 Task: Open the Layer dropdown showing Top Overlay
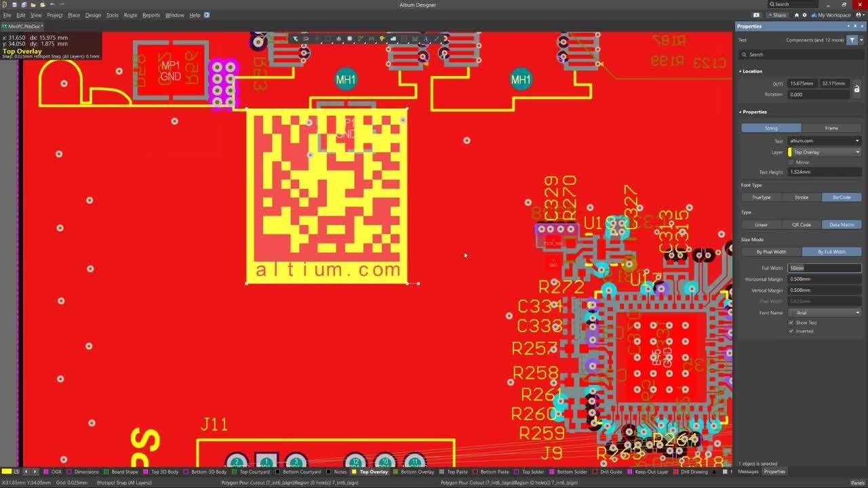pos(857,152)
